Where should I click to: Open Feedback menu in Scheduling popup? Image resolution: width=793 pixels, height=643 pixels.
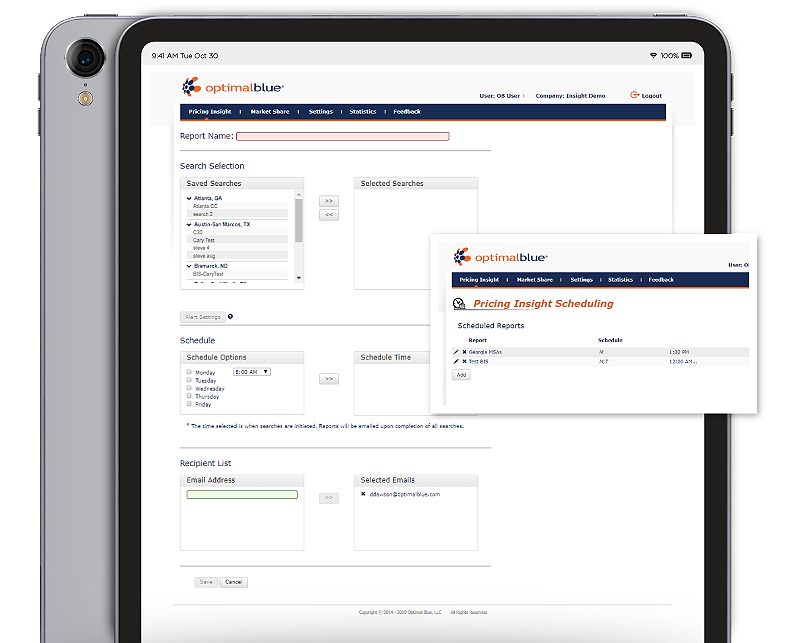661,279
